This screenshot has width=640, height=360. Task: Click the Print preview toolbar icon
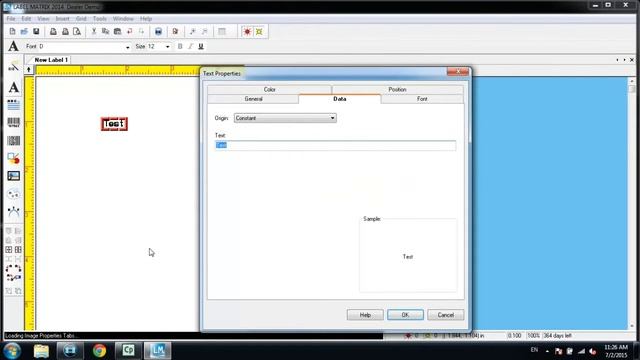77,31
